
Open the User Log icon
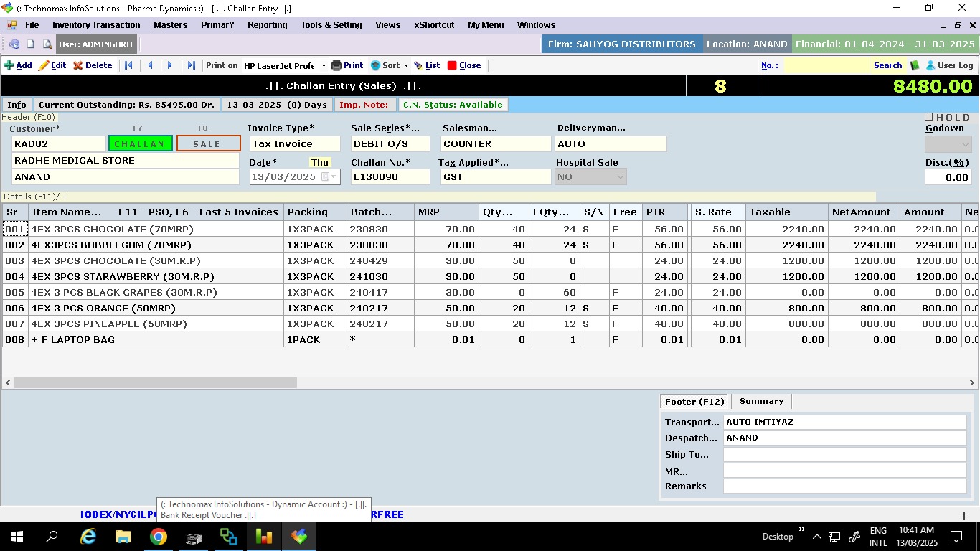click(930, 65)
